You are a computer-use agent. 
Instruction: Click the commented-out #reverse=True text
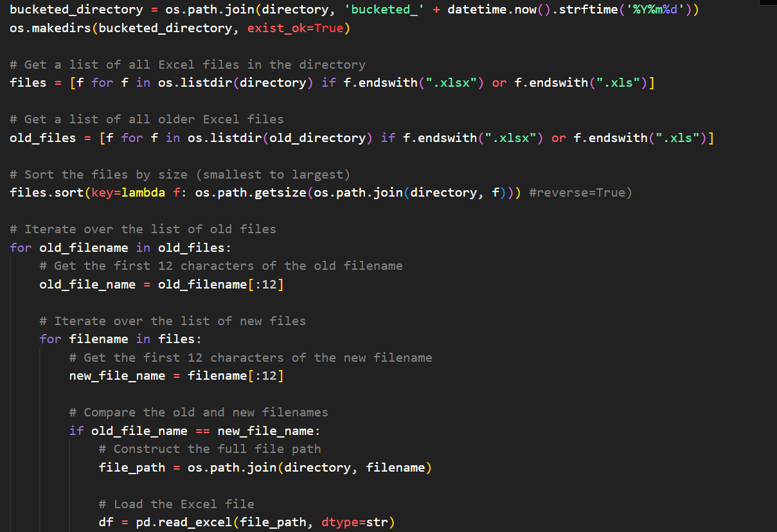point(580,193)
